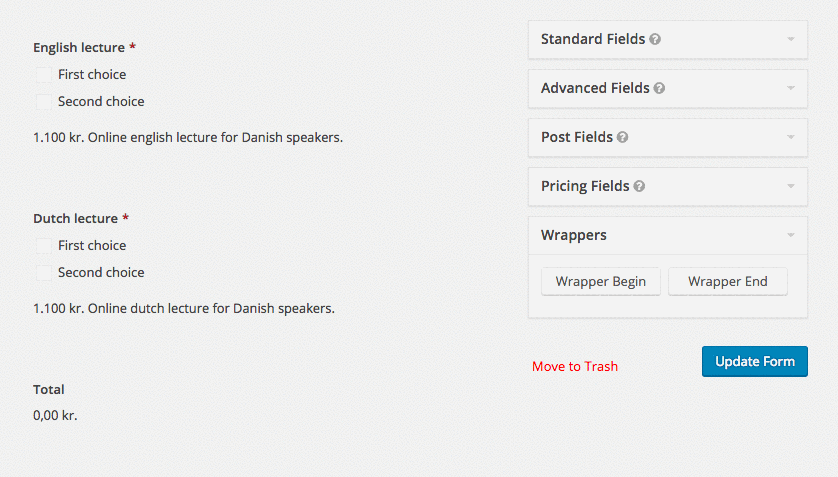Open help icon next to Post Fields
This screenshot has height=477, width=838.
(623, 137)
